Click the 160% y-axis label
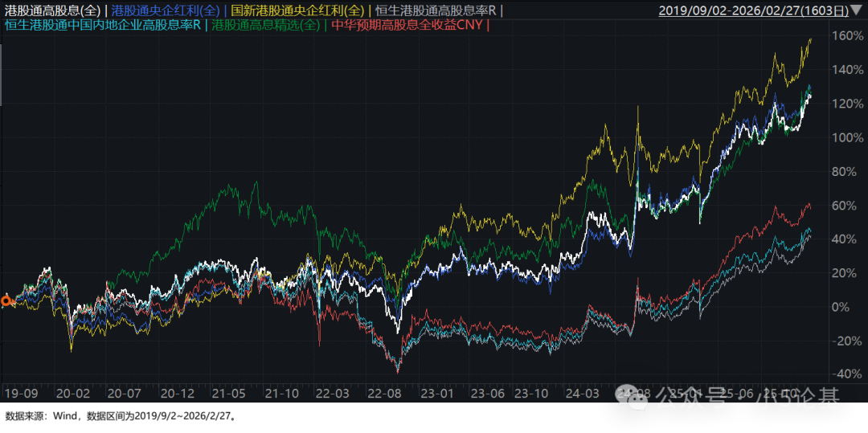Screen dimensions: 868x433 pyautogui.click(x=847, y=36)
